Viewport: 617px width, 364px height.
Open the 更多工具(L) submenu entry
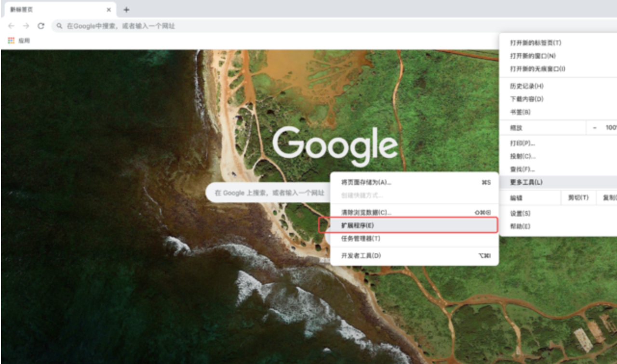click(558, 182)
